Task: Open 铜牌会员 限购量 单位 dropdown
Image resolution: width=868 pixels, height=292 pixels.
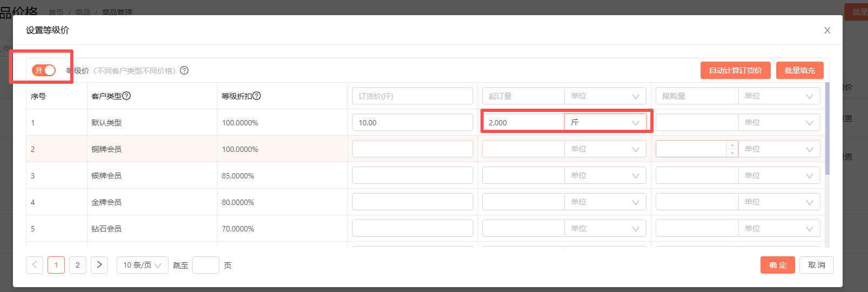Action: click(779, 149)
